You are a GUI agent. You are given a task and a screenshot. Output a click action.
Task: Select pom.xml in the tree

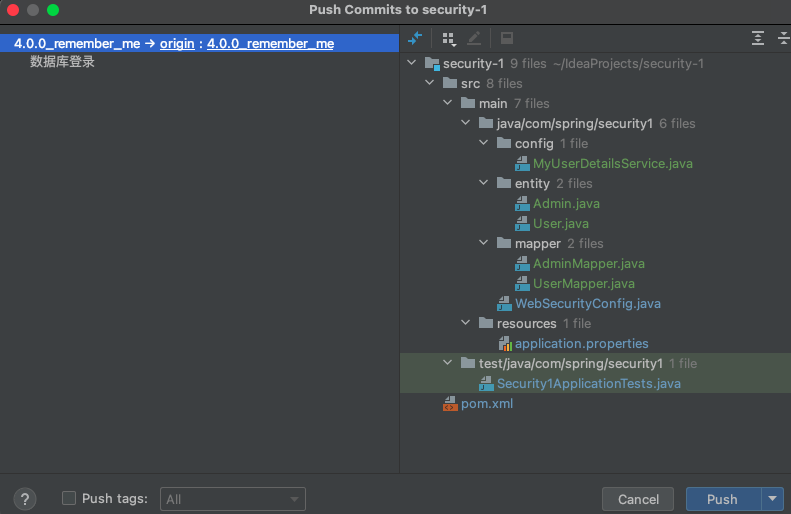click(487, 404)
